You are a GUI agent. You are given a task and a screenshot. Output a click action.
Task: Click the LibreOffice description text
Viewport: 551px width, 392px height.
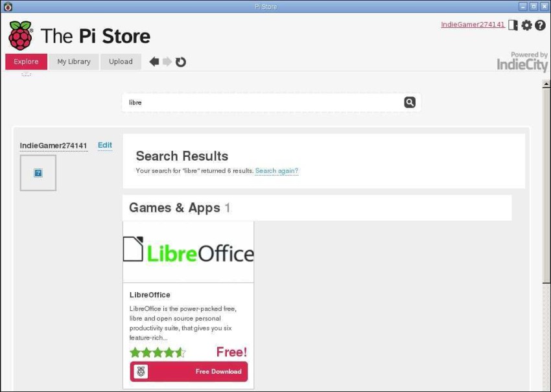(x=183, y=323)
